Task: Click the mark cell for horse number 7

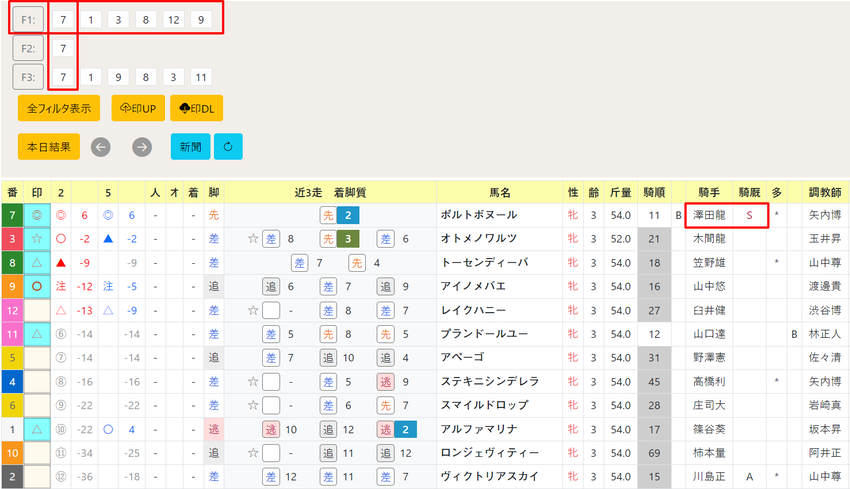Action: click(x=37, y=215)
